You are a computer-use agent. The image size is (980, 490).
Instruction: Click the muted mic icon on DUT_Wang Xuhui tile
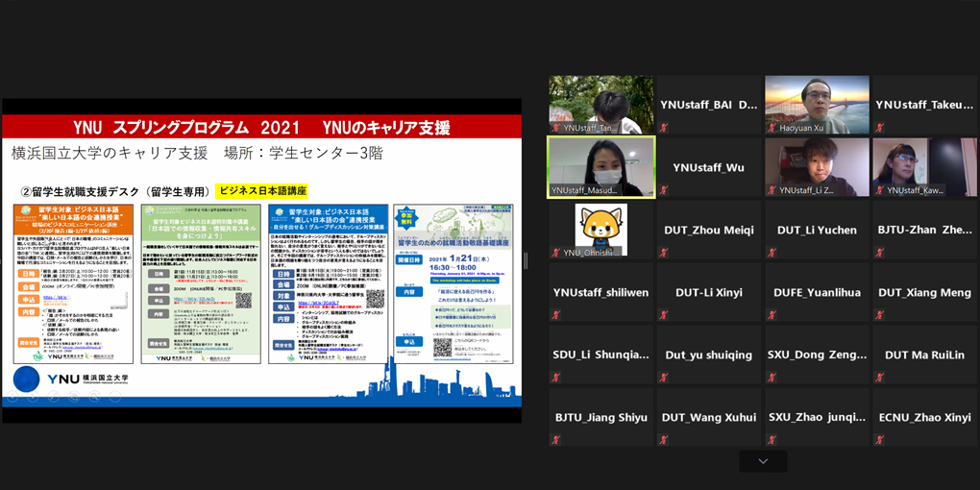(664, 440)
